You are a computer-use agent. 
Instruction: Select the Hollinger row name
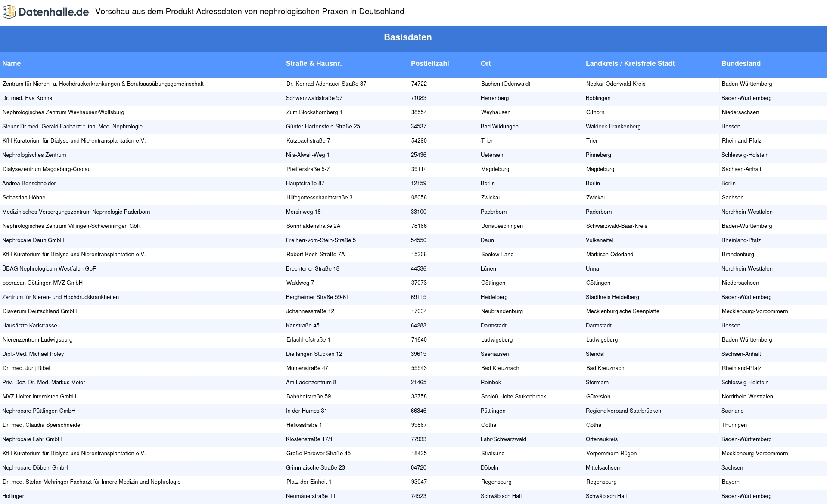13,496
